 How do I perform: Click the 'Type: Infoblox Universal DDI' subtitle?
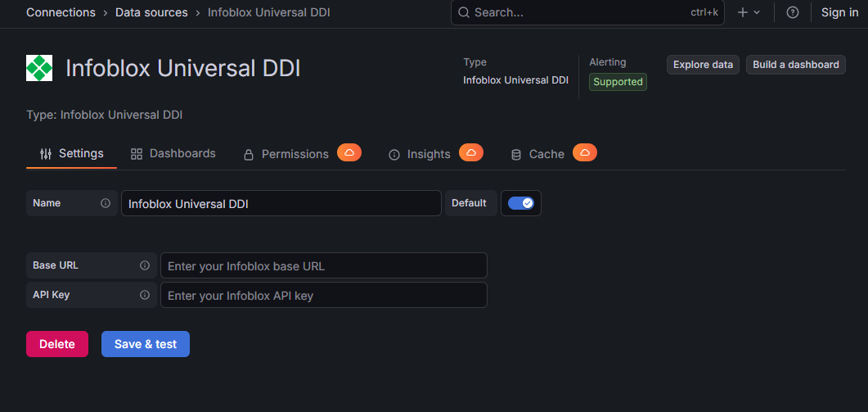[104, 115]
